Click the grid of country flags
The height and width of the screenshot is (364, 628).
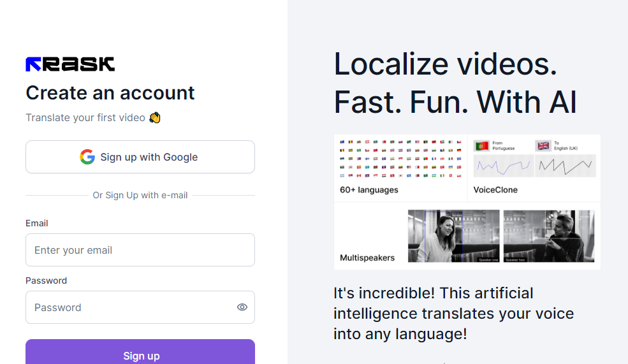coord(400,158)
